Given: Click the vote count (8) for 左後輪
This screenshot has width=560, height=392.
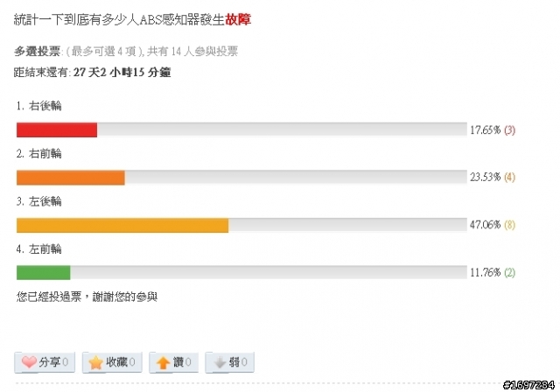Looking at the screenshot, I should (x=509, y=225).
